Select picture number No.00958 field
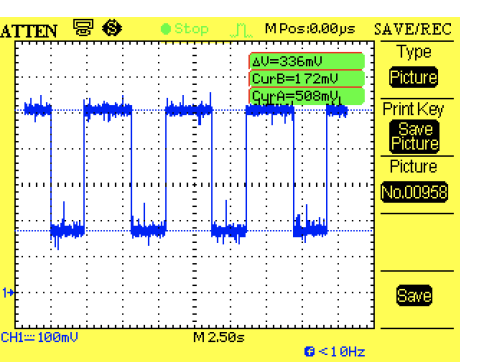Image resolution: width=484 pixels, height=362 pixels. tap(414, 192)
